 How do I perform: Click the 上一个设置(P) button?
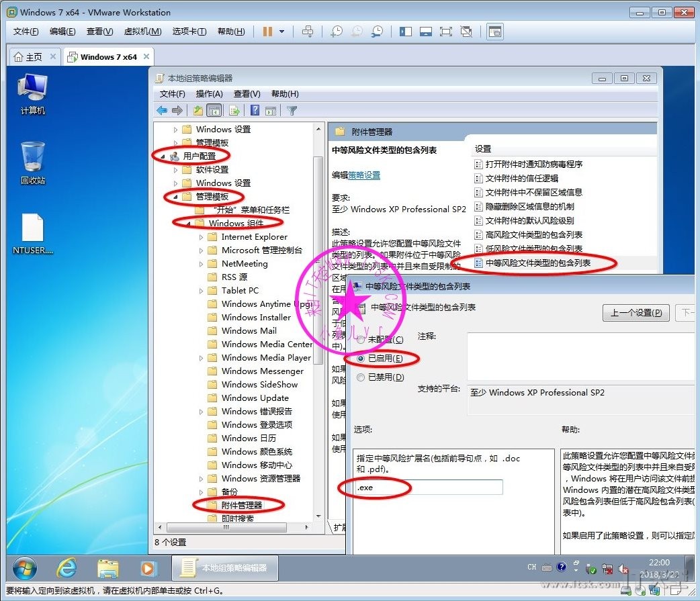[636, 313]
